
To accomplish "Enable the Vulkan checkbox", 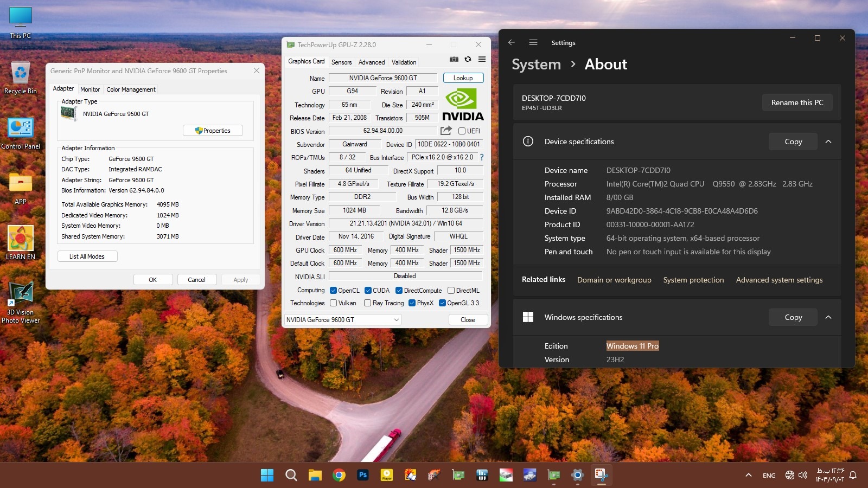I will (334, 303).
